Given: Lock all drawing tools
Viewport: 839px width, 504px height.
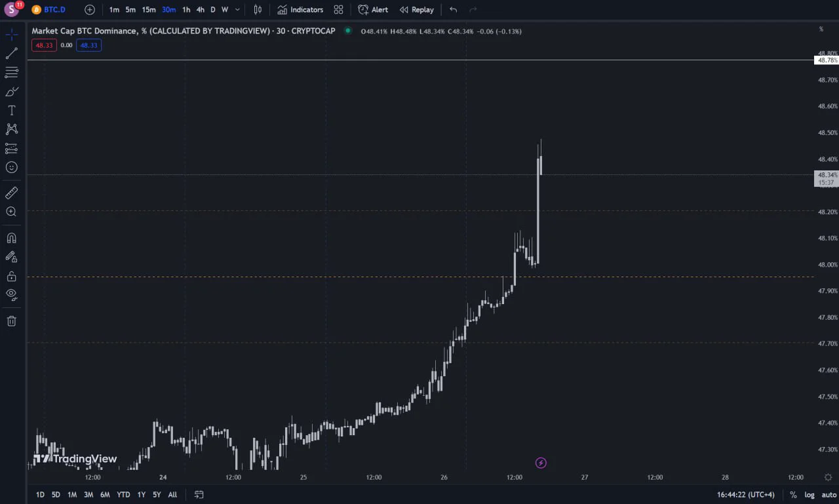Looking at the screenshot, I should point(12,276).
